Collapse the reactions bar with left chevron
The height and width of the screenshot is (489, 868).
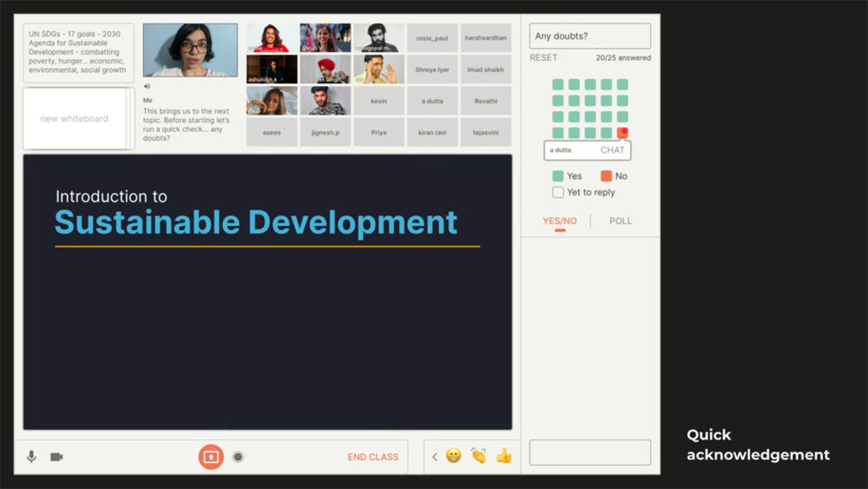[435, 457]
